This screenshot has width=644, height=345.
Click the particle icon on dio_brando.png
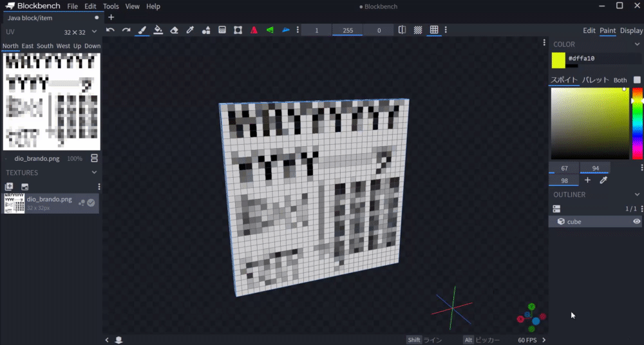[x=82, y=203]
